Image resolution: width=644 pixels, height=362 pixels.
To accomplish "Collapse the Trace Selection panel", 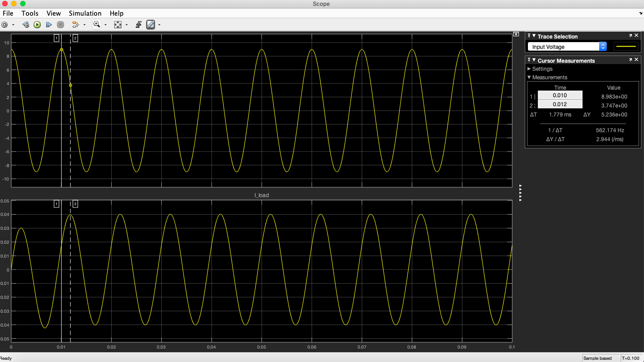I will pos(534,36).
